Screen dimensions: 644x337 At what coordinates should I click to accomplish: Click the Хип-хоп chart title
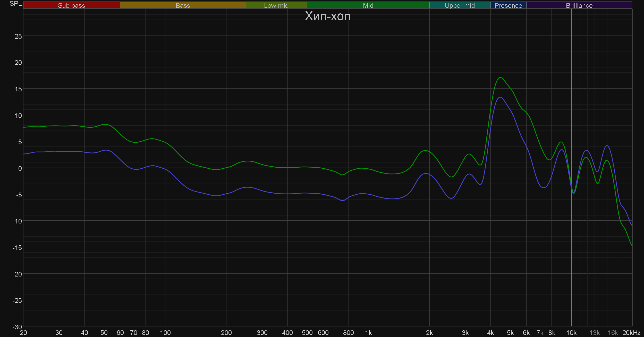click(327, 16)
